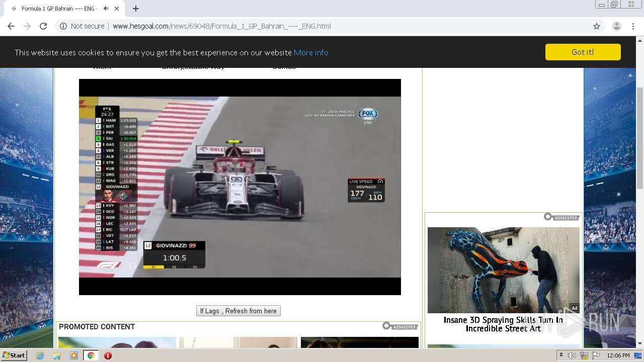Reload the current page

pyautogui.click(x=43, y=26)
